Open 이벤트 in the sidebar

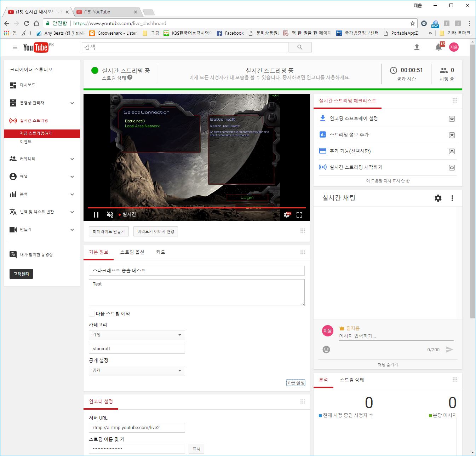(x=25, y=142)
